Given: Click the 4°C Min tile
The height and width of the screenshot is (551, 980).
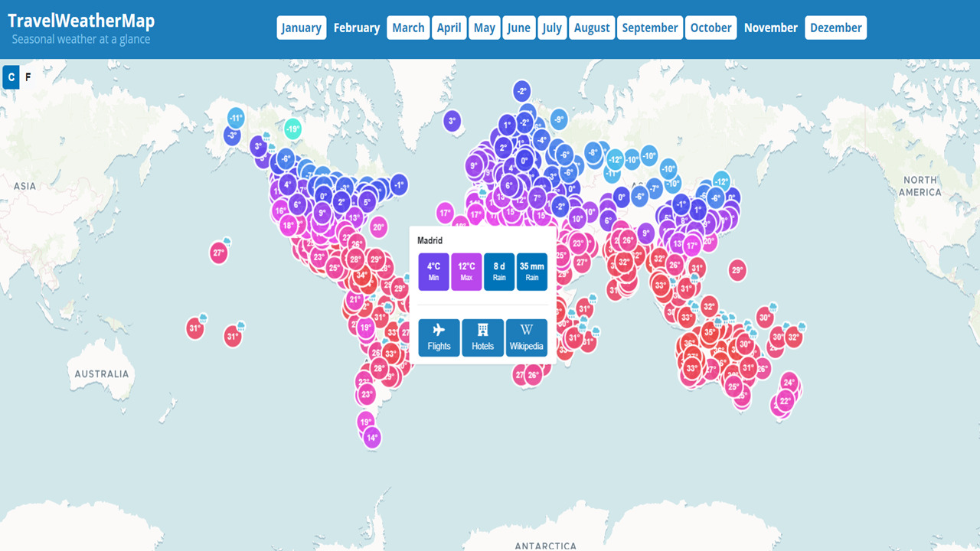Looking at the screenshot, I should pos(434,272).
